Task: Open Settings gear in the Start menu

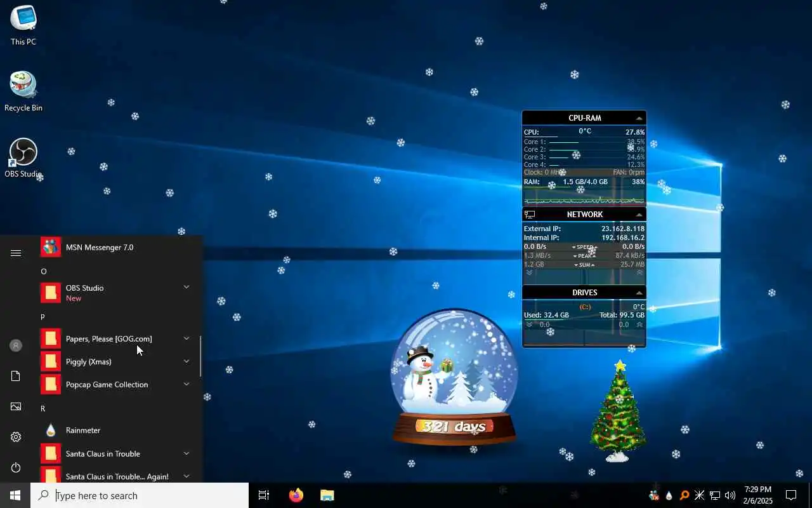Action: coord(16,437)
